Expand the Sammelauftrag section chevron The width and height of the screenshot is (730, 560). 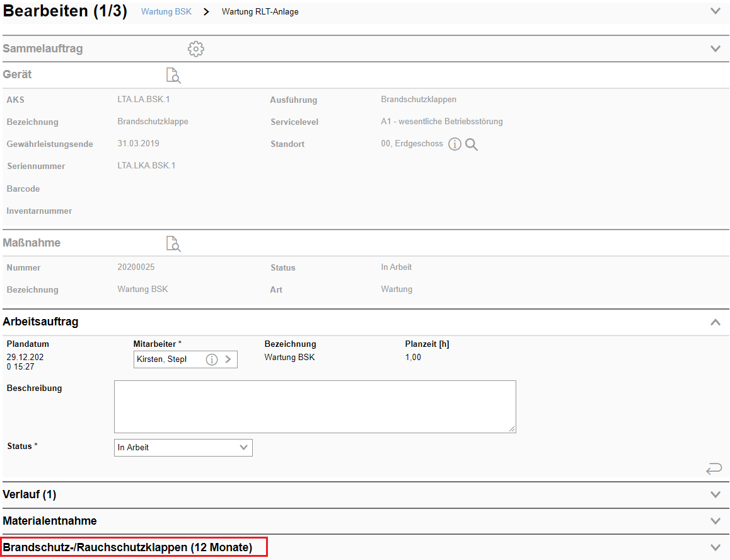pos(715,49)
